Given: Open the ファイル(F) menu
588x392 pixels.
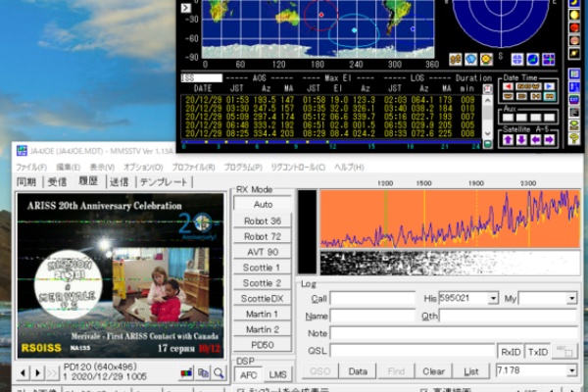Looking at the screenshot, I should point(31,167).
